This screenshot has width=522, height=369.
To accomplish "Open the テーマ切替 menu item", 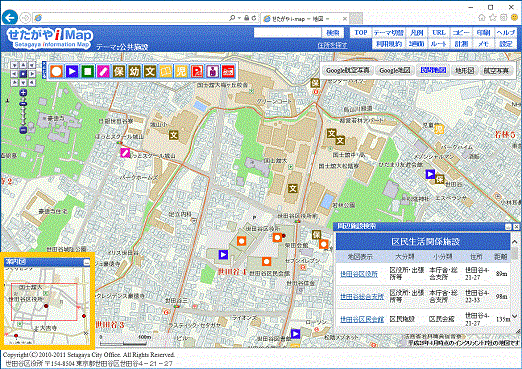I will tap(388, 33).
